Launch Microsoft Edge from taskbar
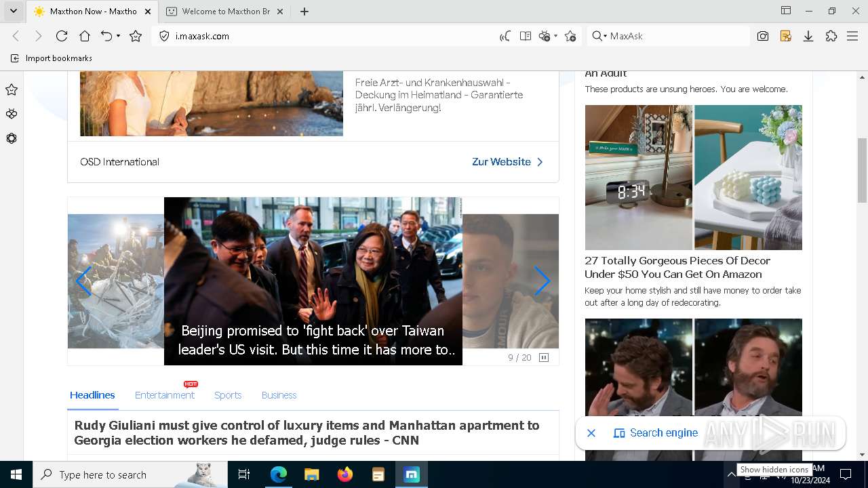 pyautogui.click(x=279, y=474)
